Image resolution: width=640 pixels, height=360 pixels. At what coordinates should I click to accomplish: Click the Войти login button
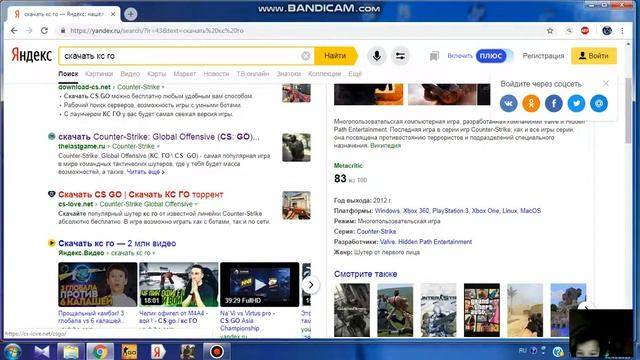tap(594, 56)
